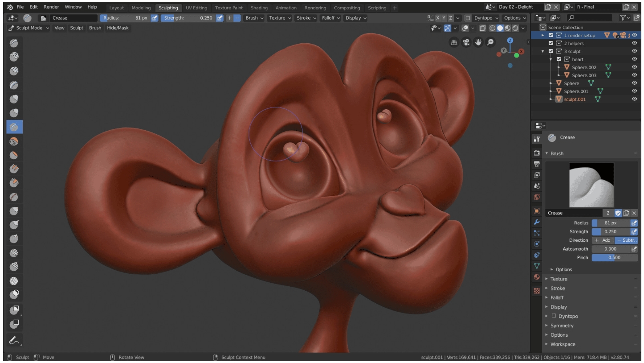Select the Flatten brush tool
Viewport: 644px width, 363px height.
(x=14, y=155)
